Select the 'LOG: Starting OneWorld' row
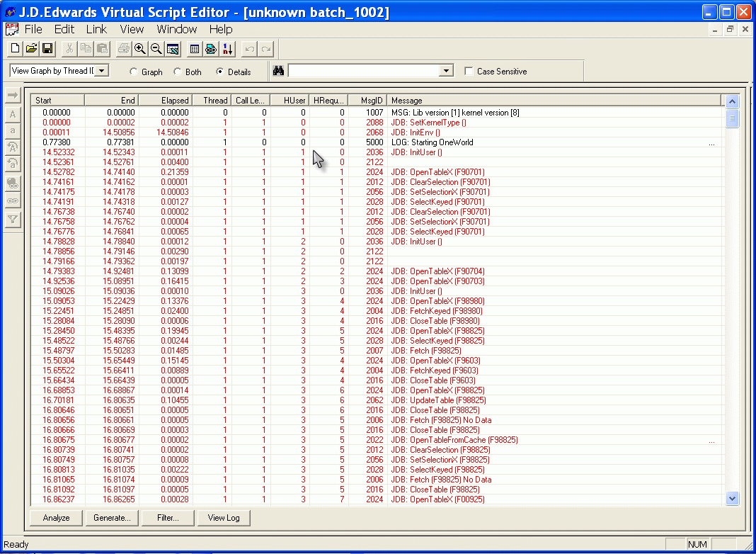The width and height of the screenshot is (756, 554). [377, 142]
